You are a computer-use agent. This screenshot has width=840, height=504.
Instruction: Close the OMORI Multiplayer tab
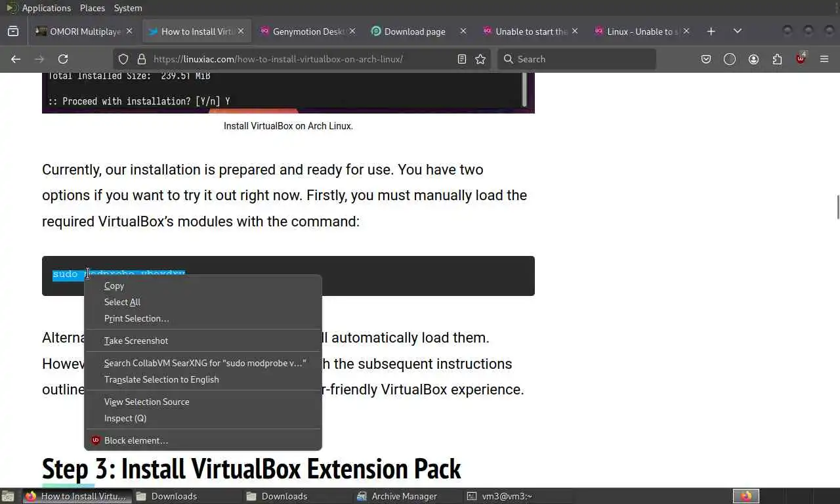click(129, 31)
